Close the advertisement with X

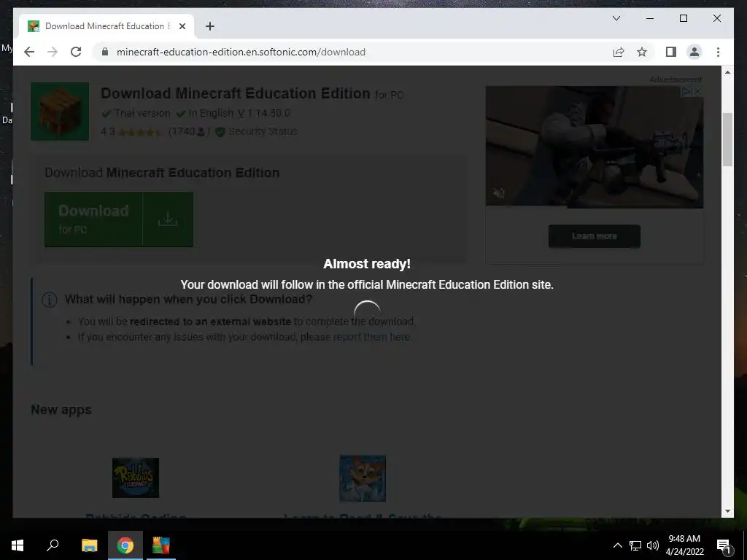697,91
